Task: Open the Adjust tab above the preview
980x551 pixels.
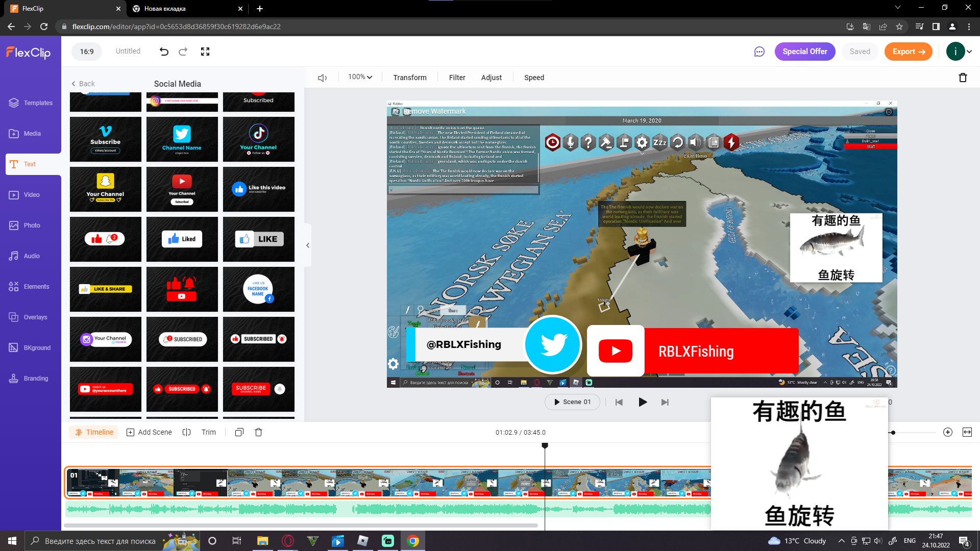Action: [491, 77]
